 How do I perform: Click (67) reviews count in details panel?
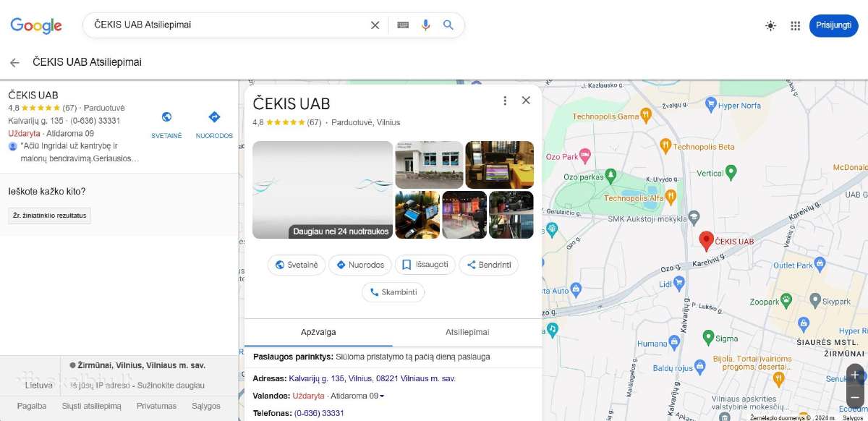314,122
